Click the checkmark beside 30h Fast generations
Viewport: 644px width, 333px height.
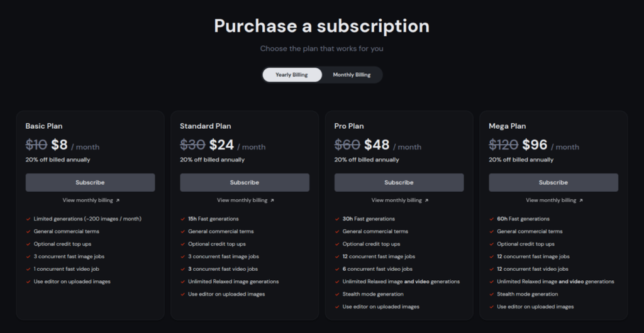337,219
